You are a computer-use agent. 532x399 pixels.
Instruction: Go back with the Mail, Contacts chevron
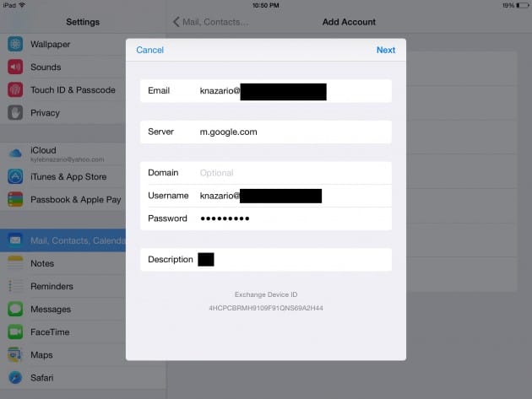176,22
